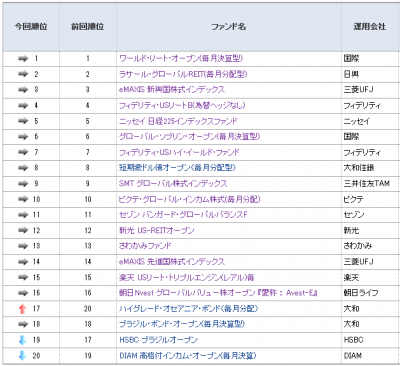Select the ニッセイ company cell

click(370, 121)
